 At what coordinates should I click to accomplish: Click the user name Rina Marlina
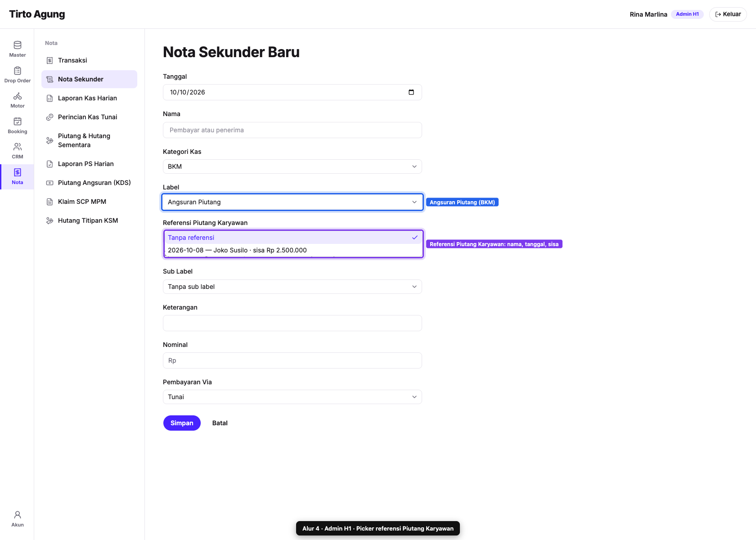648,14
